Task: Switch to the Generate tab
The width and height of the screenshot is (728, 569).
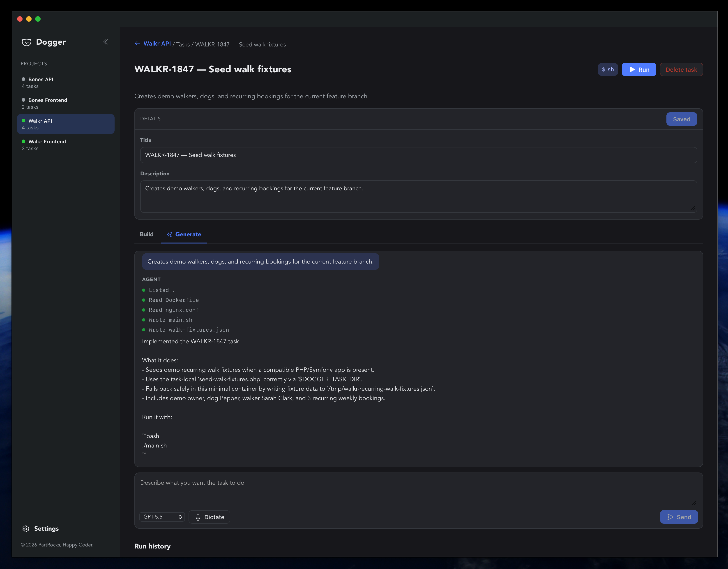Action: [x=184, y=234]
